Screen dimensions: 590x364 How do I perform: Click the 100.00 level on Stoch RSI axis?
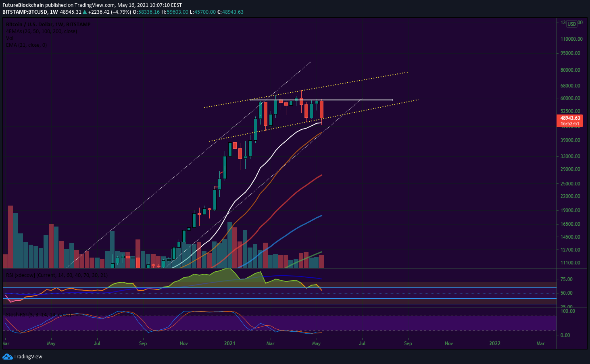click(x=568, y=311)
